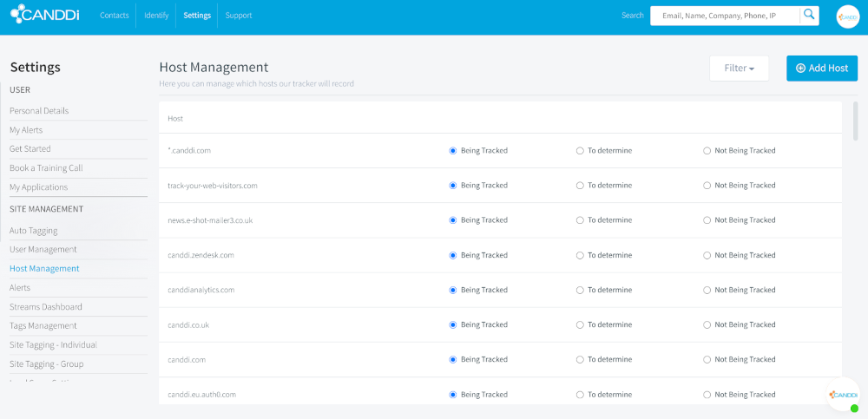Image resolution: width=868 pixels, height=419 pixels.
Task: Open Site Tagging - Group
Action: pos(47,364)
